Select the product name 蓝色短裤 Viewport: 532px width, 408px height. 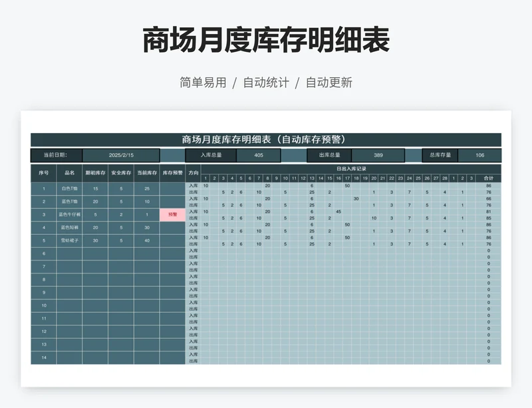coord(69,228)
